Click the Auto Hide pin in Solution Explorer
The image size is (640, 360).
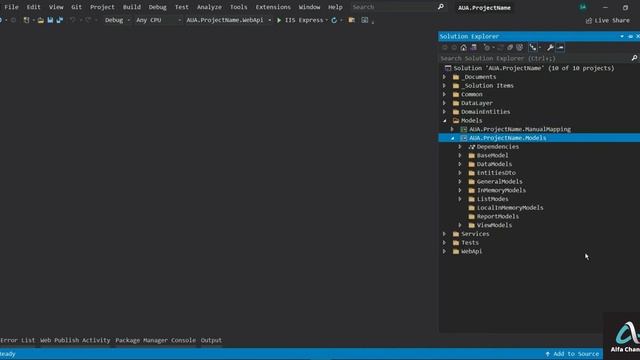point(630,36)
